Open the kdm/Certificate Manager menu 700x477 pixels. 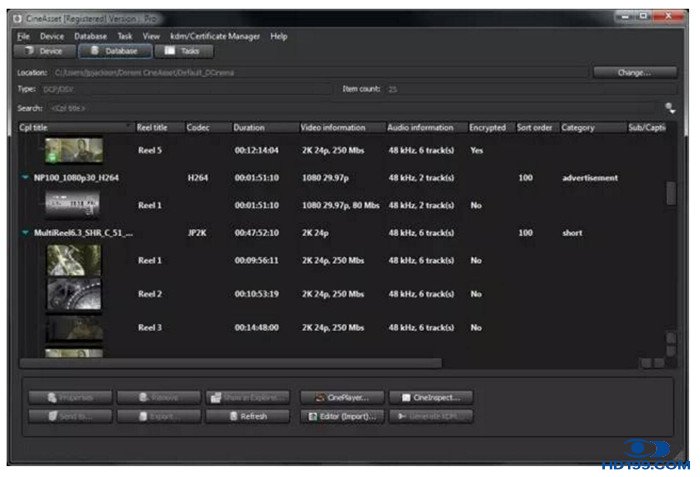click(x=215, y=36)
